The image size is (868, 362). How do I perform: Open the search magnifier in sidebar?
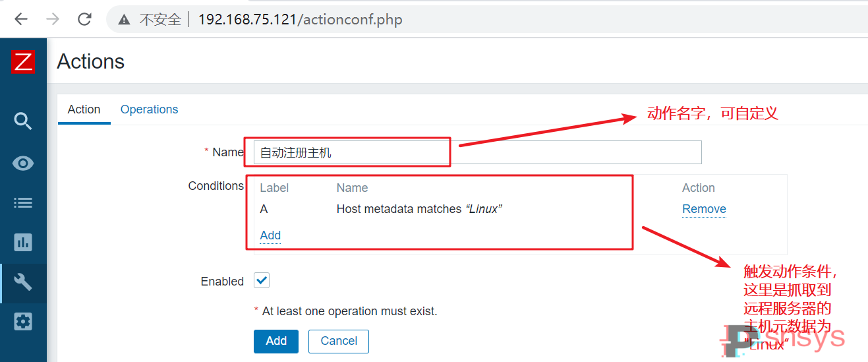click(23, 121)
